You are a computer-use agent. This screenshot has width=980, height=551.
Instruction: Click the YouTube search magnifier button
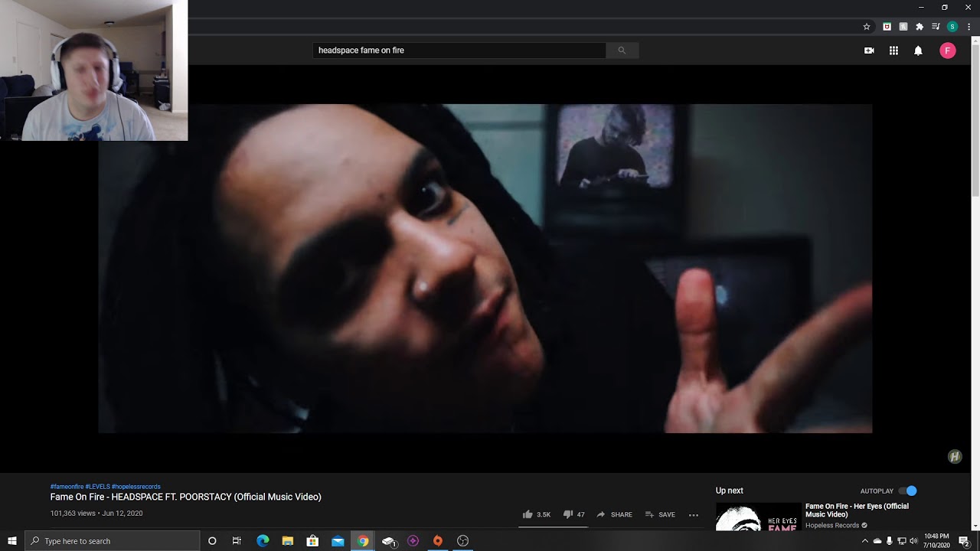[622, 51]
